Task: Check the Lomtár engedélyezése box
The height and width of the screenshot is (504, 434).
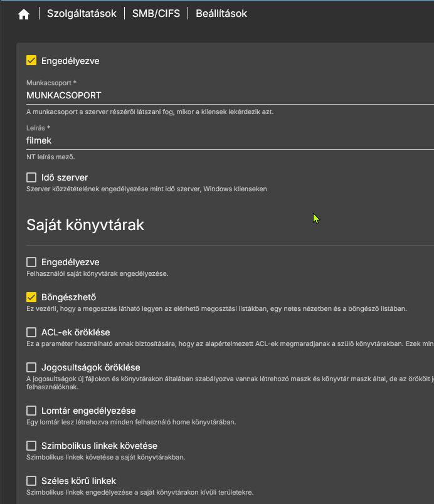Action: (x=31, y=411)
